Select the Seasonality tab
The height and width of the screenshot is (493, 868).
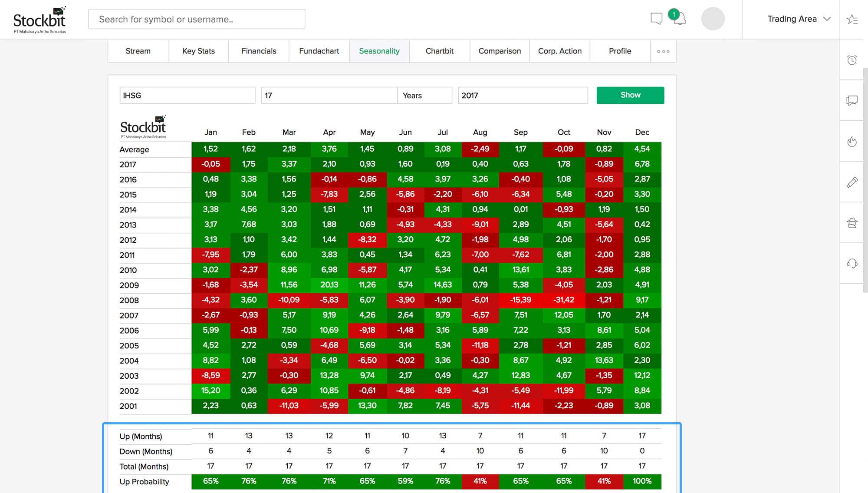(379, 51)
